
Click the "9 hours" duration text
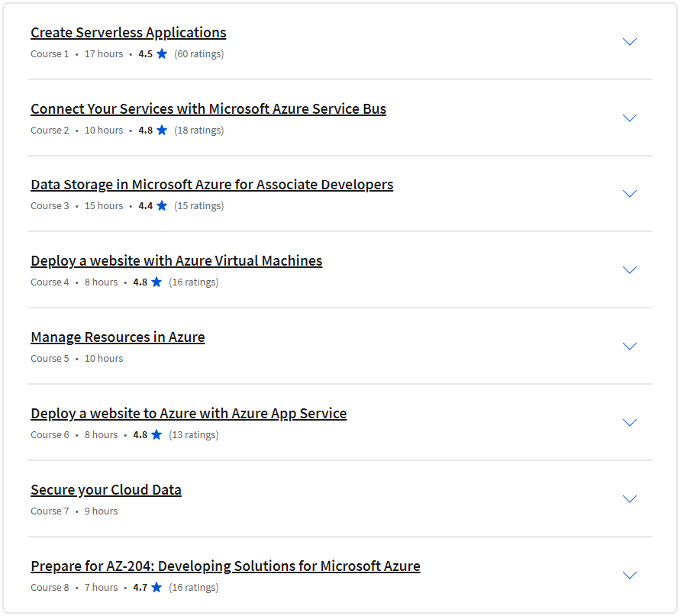tap(102, 511)
